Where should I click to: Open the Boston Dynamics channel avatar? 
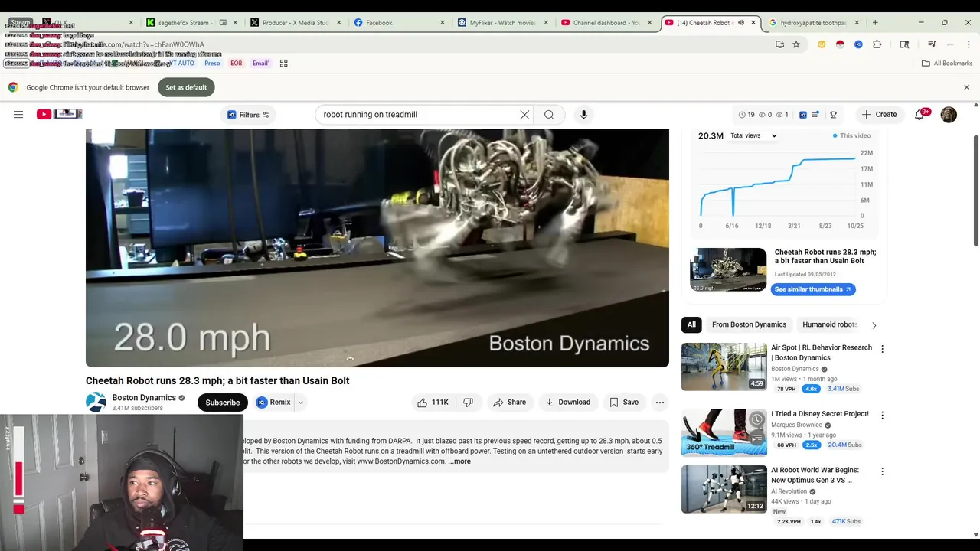coord(96,403)
